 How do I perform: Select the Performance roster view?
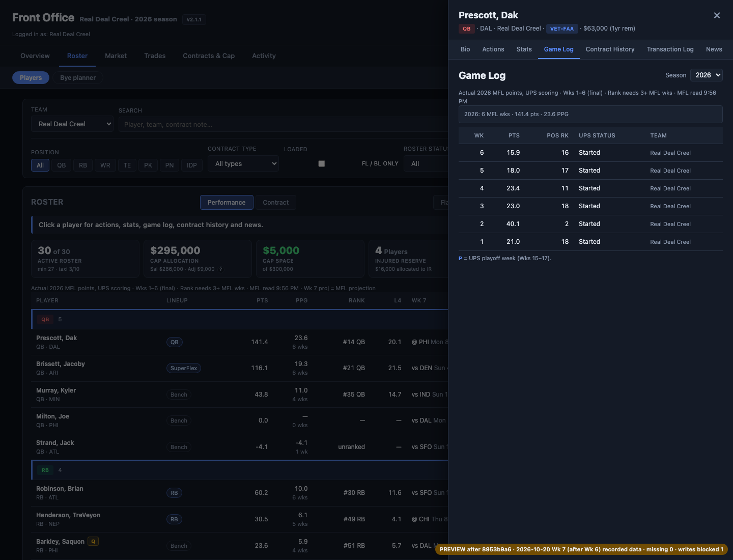[x=227, y=203]
